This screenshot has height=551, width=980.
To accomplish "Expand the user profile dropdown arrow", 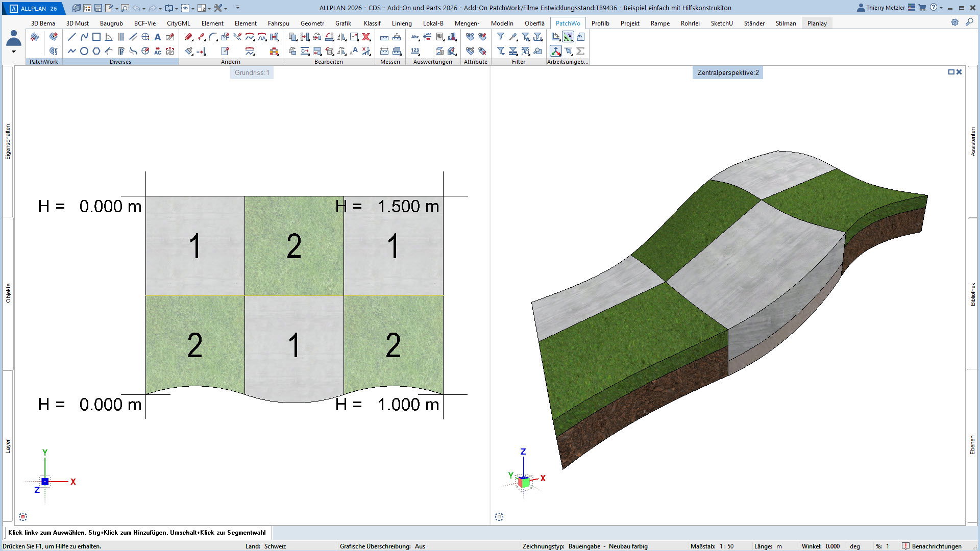I will 14,52.
